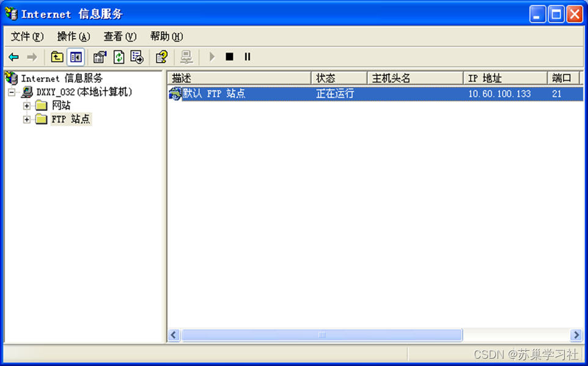Pause the selected FTP site
The width and height of the screenshot is (588, 366).
click(x=247, y=57)
